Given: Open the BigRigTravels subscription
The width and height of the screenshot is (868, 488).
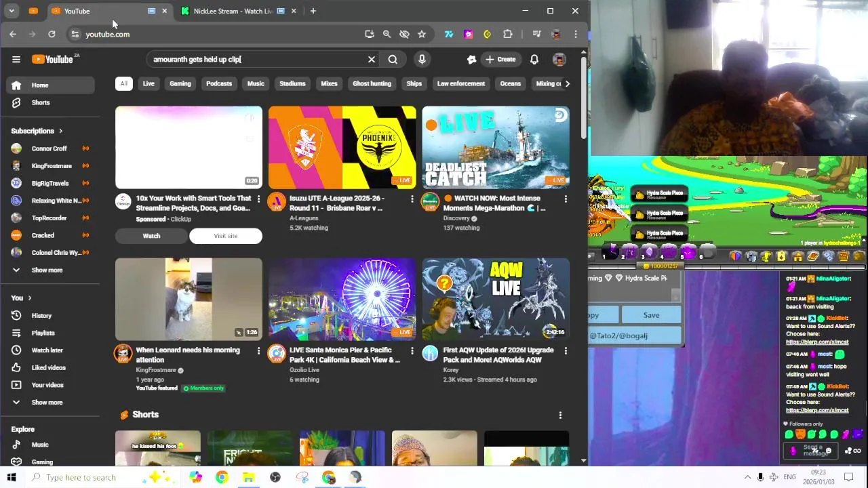Looking at the screenshot, I should coord(51,183).
